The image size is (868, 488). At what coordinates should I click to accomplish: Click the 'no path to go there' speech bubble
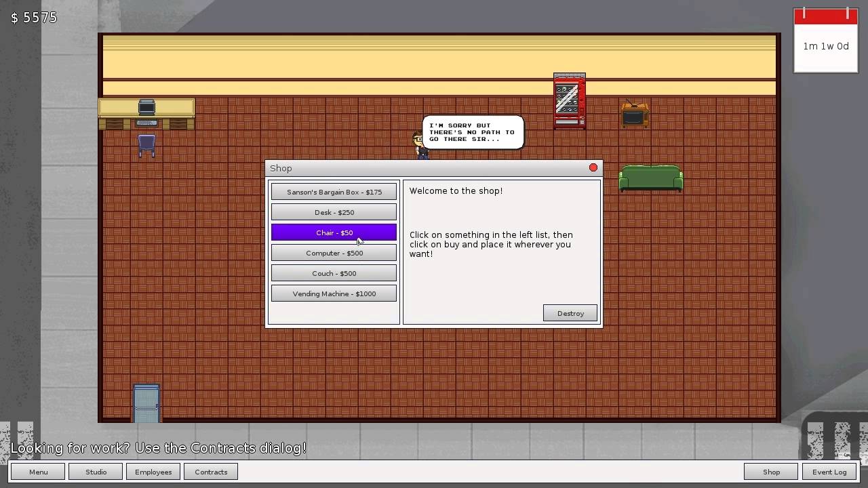coord(473,132)
